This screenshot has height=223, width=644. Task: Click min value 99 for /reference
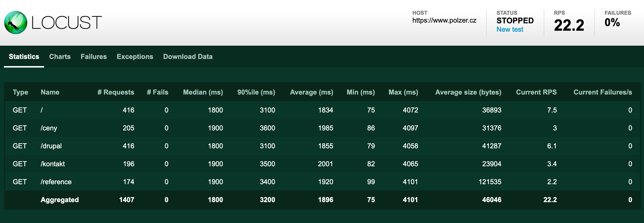(x=371, y=182)
